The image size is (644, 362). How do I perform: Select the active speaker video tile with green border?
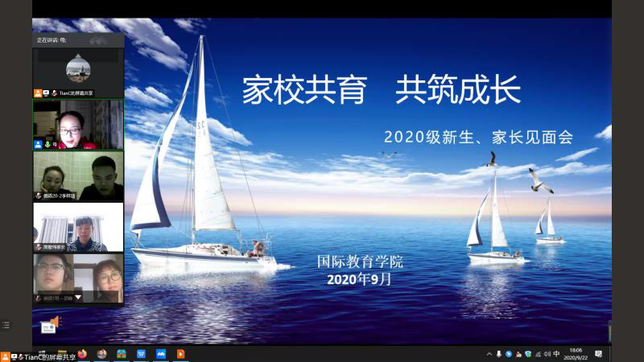tap(78, 124)
